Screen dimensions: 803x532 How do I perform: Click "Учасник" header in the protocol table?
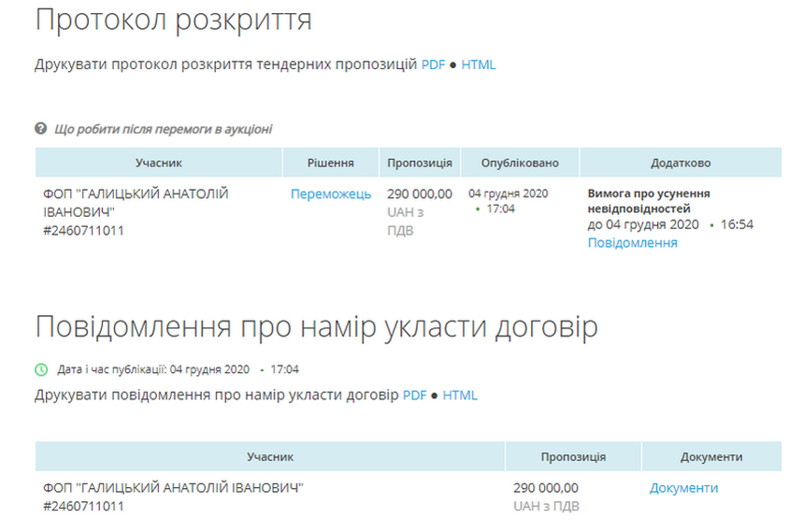pyautogui.click(x=158, y=163)
